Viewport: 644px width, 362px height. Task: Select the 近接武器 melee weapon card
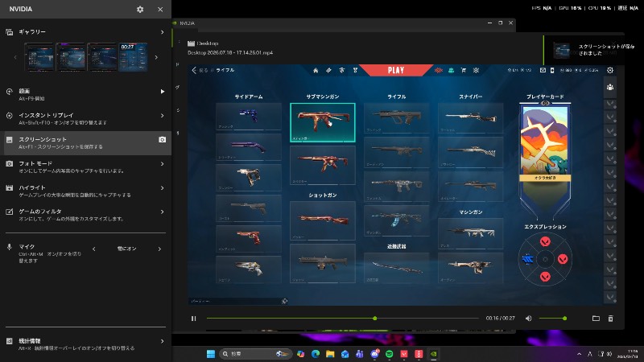[396, 268]
